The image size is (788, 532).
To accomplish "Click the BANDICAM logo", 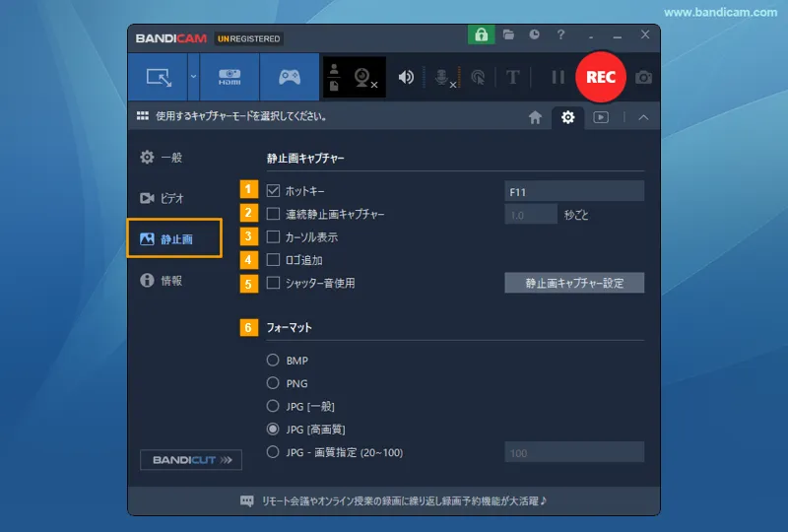I will (170, 38).
